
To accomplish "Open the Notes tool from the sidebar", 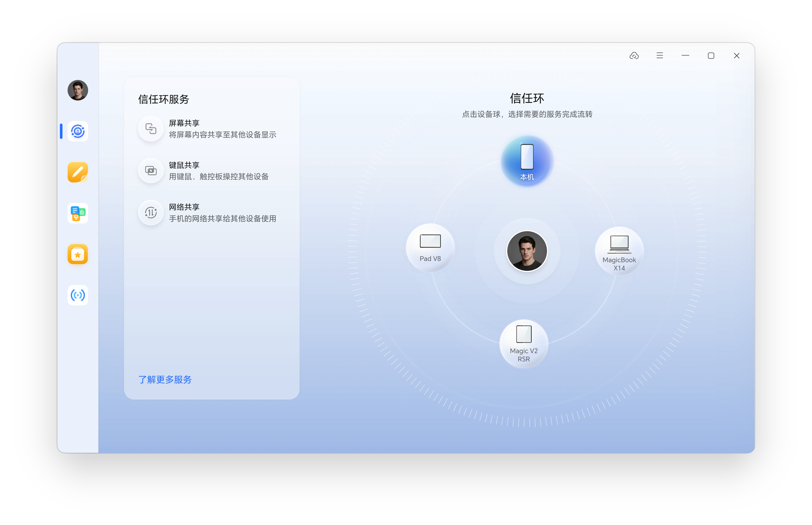I will tap(77, 172).
